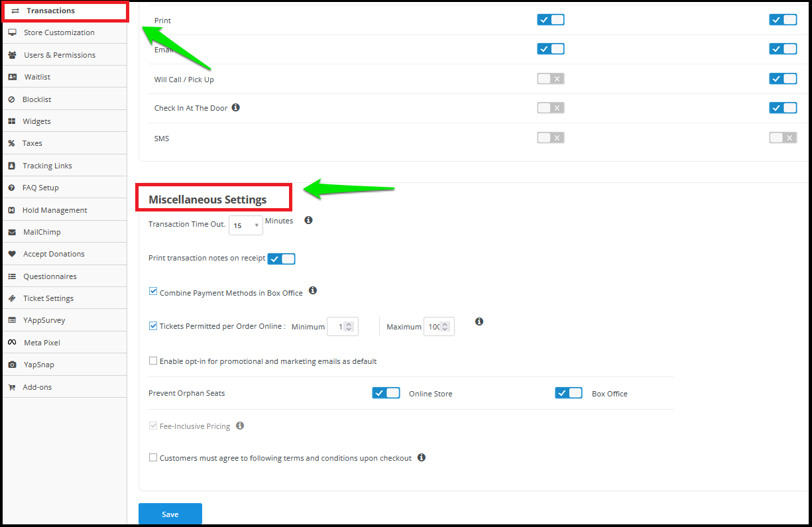The height and width of the screenshot is (527, 812).
Task: Enable the SMS delivery toggle in first column
Action: coord(551,137)
